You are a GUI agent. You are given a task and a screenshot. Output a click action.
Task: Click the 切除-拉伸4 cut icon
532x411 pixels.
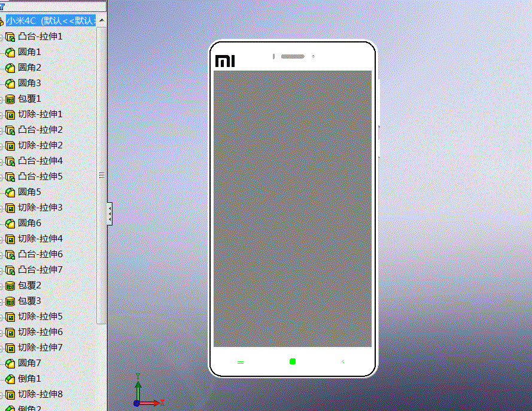[10, 239]
